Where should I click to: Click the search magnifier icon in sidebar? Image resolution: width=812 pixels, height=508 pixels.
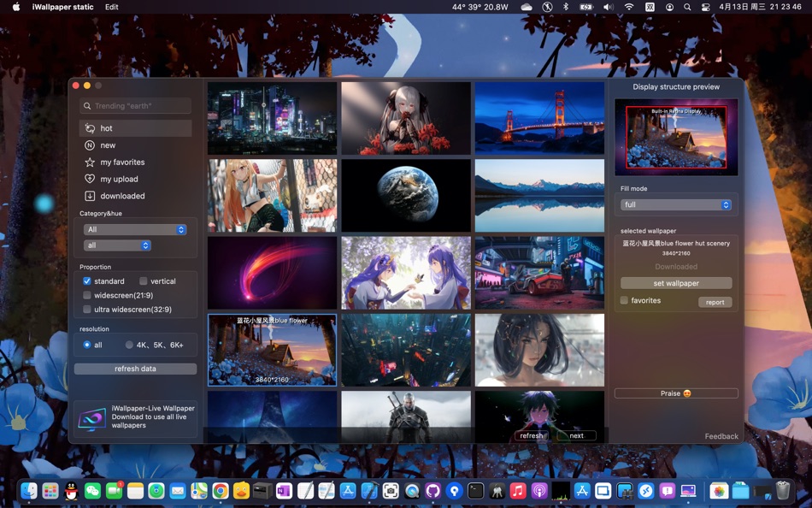point(87,106)
